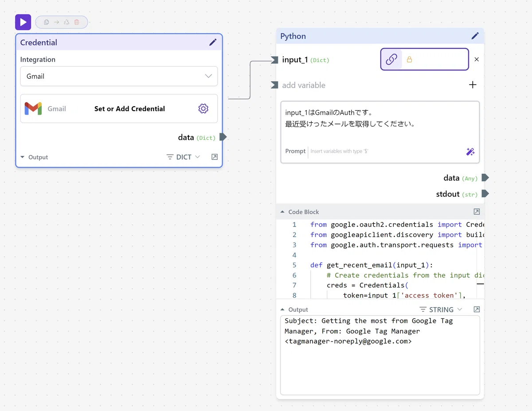Click the link chain icon for input_1
Viewport: 532px width, 411px height.
[x=391, y=59]
